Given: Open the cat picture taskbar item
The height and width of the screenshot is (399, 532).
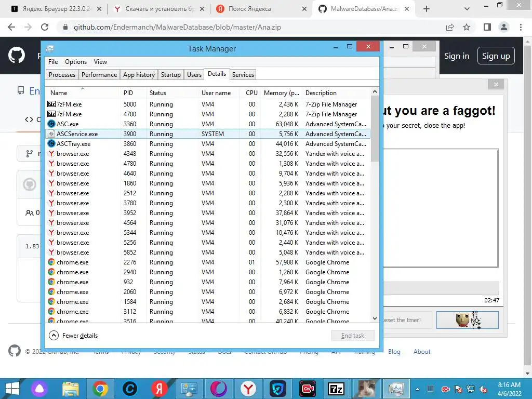Looking at the screenshot, I should [366, 389].
